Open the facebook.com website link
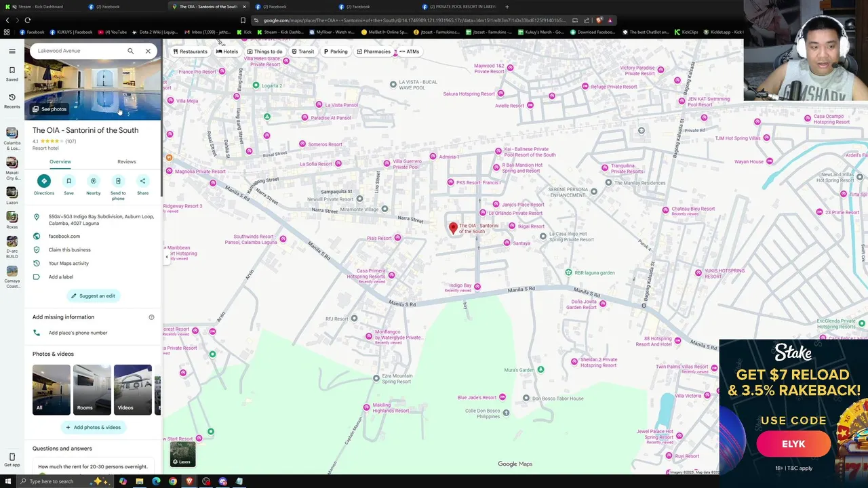This screenshot has width=868, height=488. point(64,236)
